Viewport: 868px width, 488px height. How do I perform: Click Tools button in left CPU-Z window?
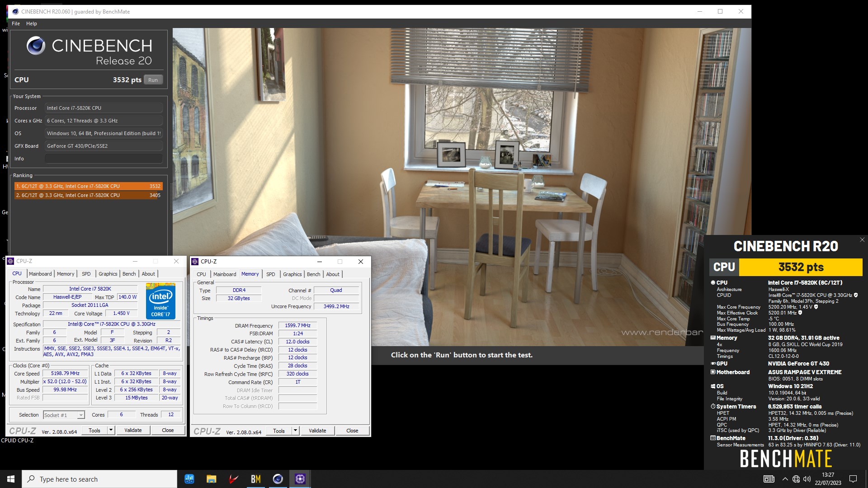click(94, 430)
